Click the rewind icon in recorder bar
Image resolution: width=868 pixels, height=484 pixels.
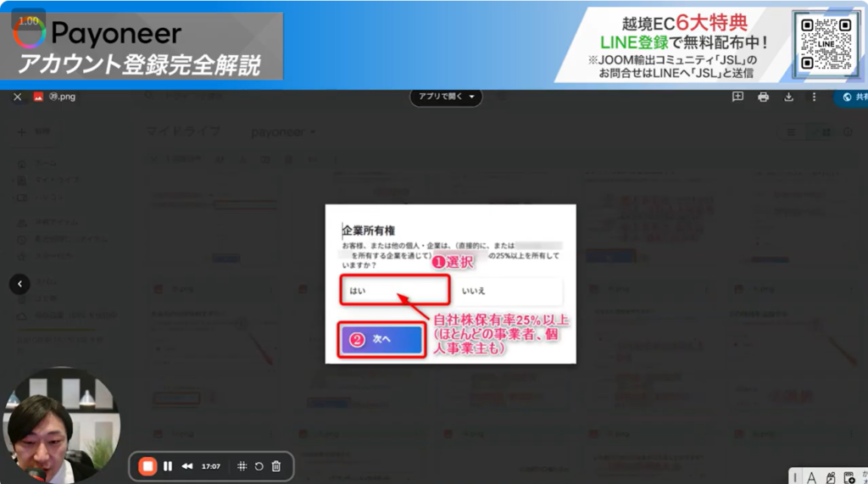pos(187,466)
